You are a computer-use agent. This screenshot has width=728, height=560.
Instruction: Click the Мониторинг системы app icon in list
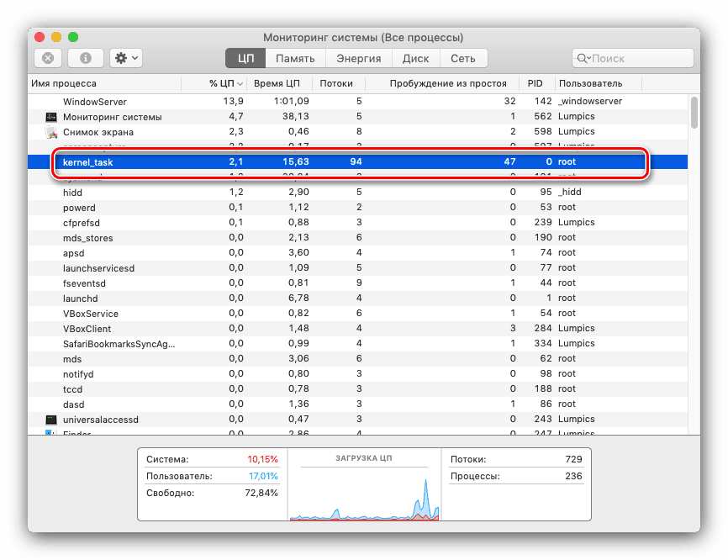[52, 116]
